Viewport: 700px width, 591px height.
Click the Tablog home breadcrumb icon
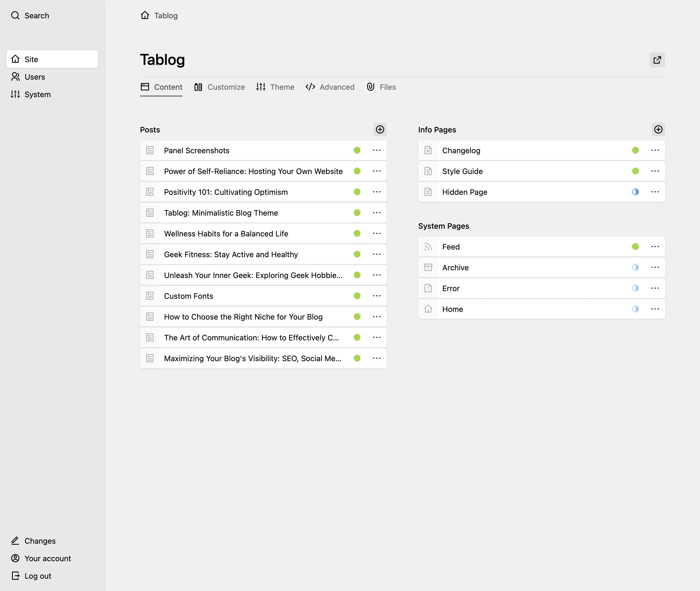[145, 15]
